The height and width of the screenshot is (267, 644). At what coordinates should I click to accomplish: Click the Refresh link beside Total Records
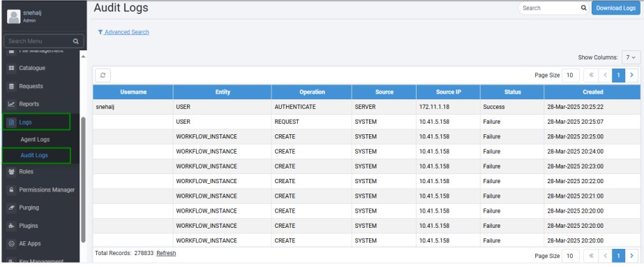(x=166, y=253)
